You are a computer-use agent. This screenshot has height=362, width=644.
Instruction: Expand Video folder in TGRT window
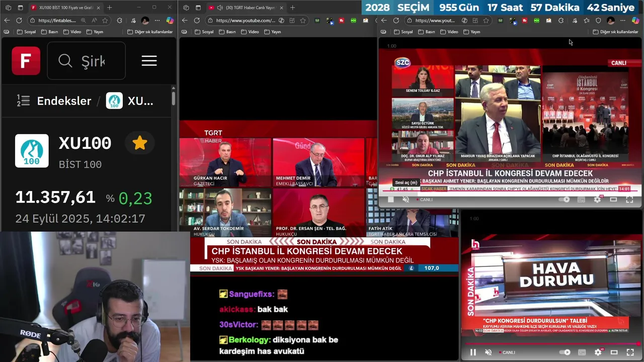coord(250,32)
